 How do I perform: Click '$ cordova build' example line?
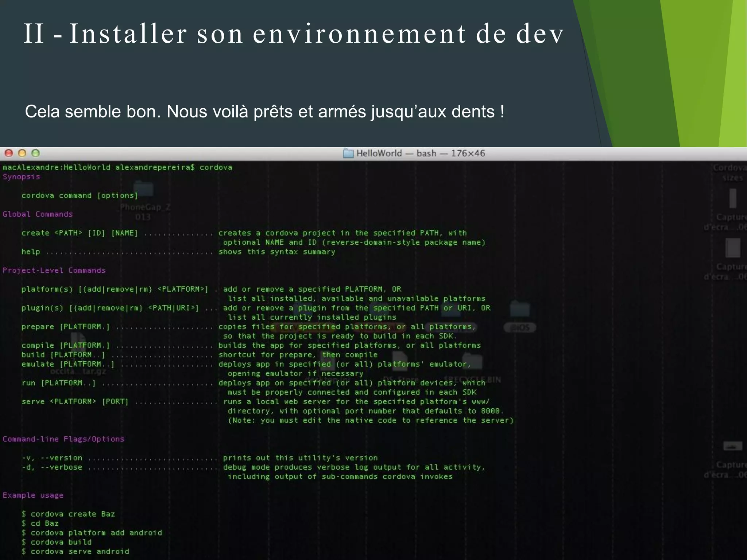[x=56, y=542]
